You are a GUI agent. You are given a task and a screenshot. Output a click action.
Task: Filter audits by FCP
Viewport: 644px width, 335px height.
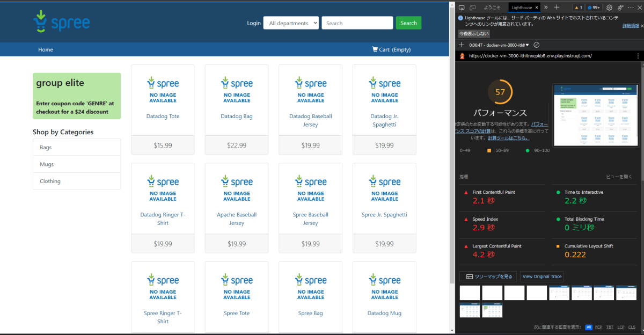click(599, 327)
